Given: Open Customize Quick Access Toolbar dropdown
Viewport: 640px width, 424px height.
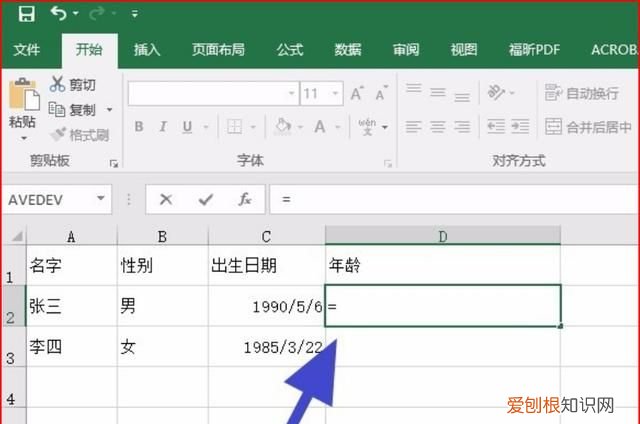Looking at the screenshot, I should click(134, 14).
